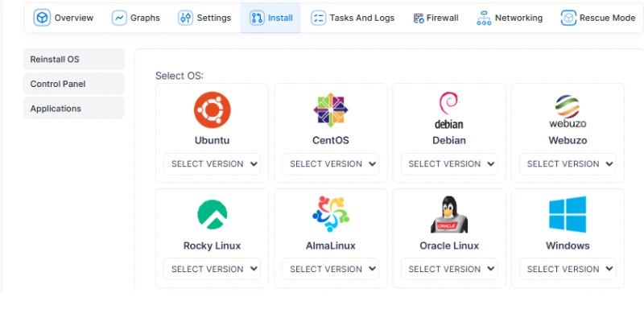Click the AlmaLinux logo
The image size is (644, 322).
(331, 214)
